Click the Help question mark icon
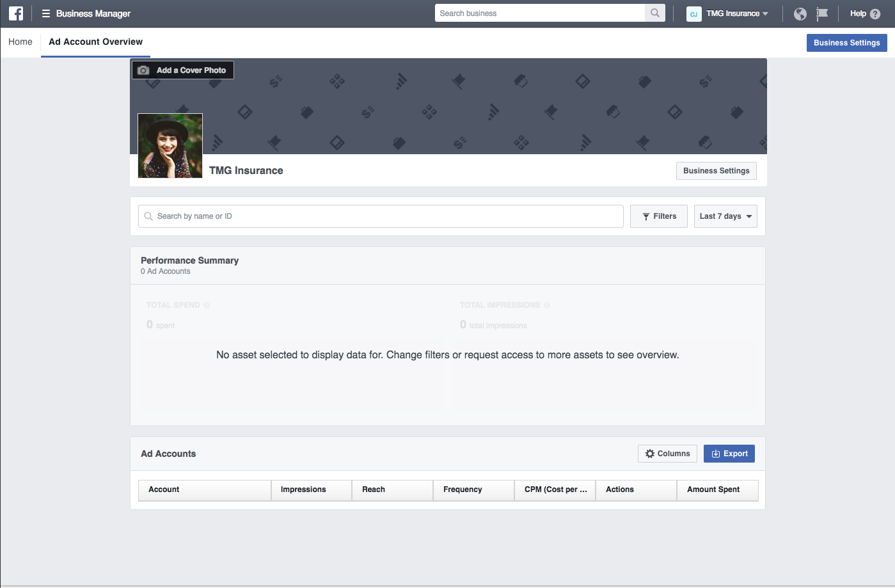Screen dimensions: 895x588 click(875, 13)
